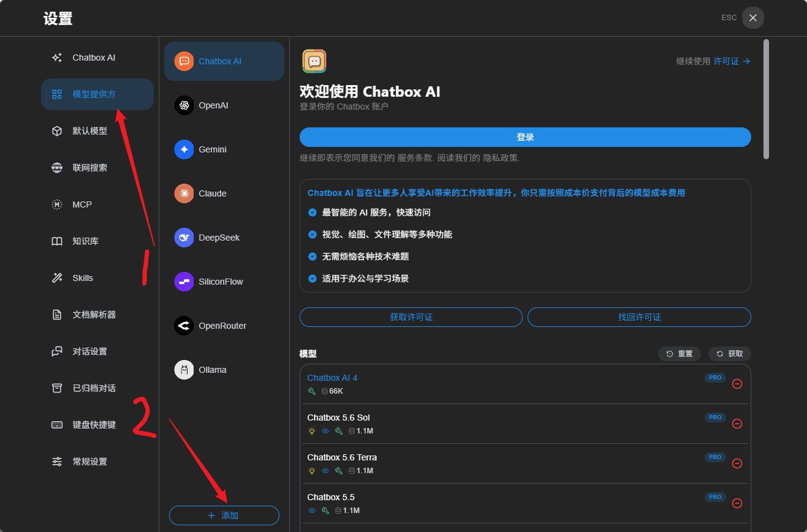The height and width of the screenshot is (532, 807).
Task: Click the 适用于办公与学习场景 line
Action: coord(365,279)
